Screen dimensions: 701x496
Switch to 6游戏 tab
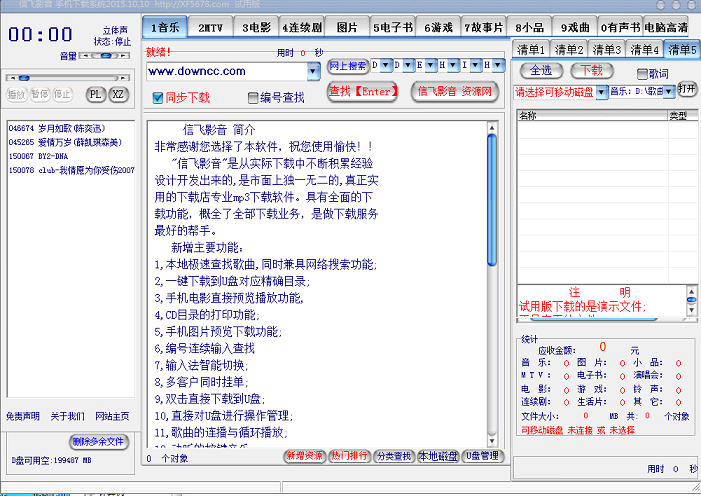[439, 28]
